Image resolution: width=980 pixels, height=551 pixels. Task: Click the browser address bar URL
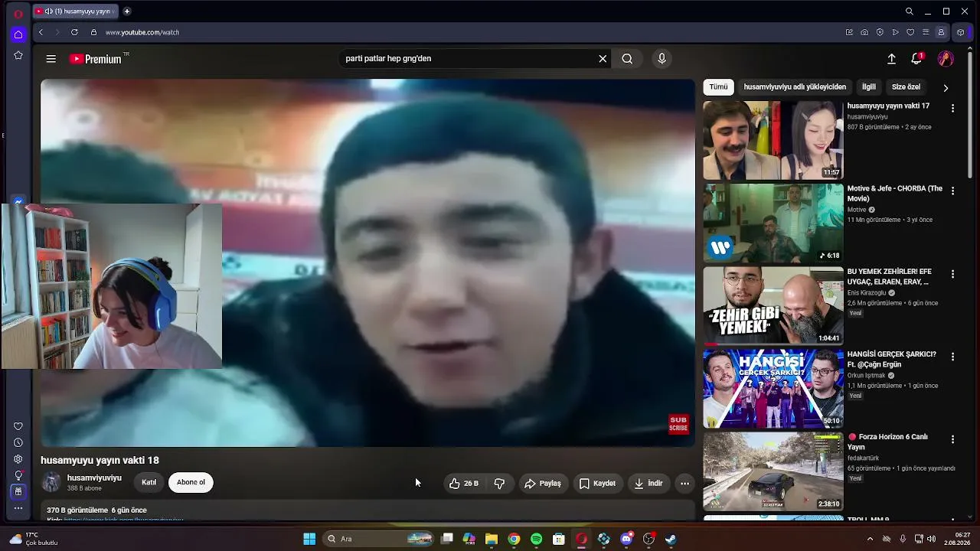(142, 32)
